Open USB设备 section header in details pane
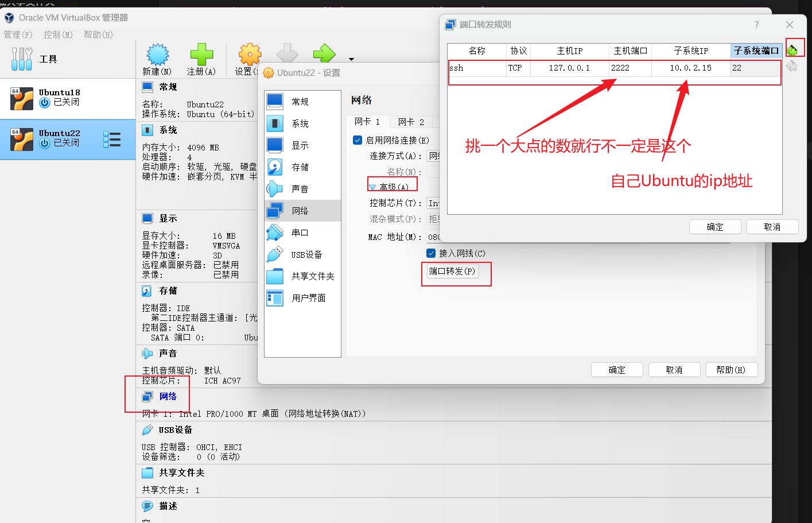The height and width of the screenshot is (523, 812). (x=176, y=430)
